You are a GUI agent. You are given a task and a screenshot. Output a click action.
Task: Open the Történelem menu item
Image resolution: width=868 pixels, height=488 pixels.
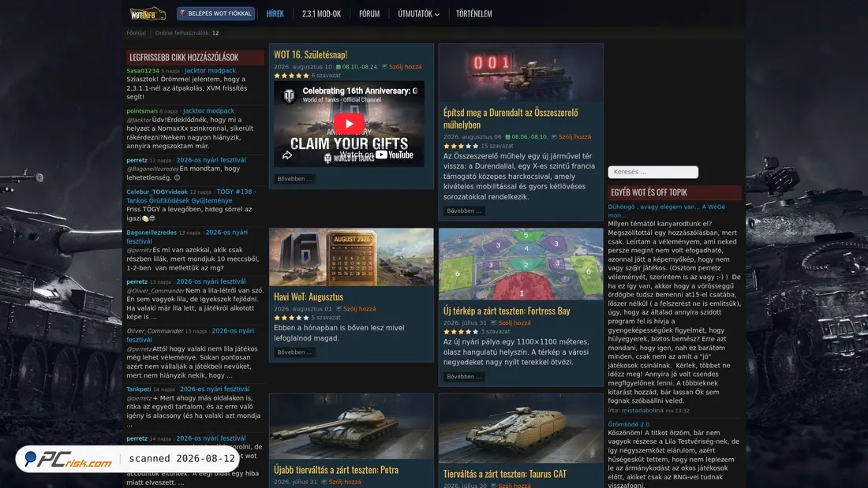coord(474,13)
